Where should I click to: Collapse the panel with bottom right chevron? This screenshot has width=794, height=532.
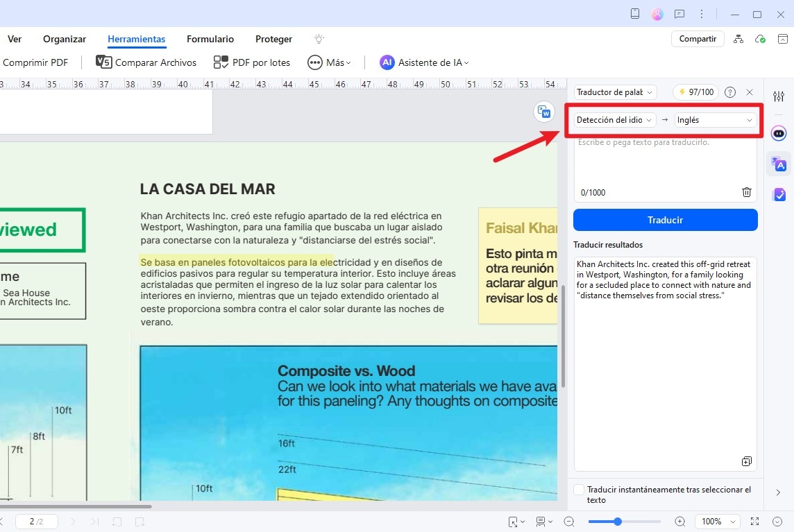tap(778, 492)
